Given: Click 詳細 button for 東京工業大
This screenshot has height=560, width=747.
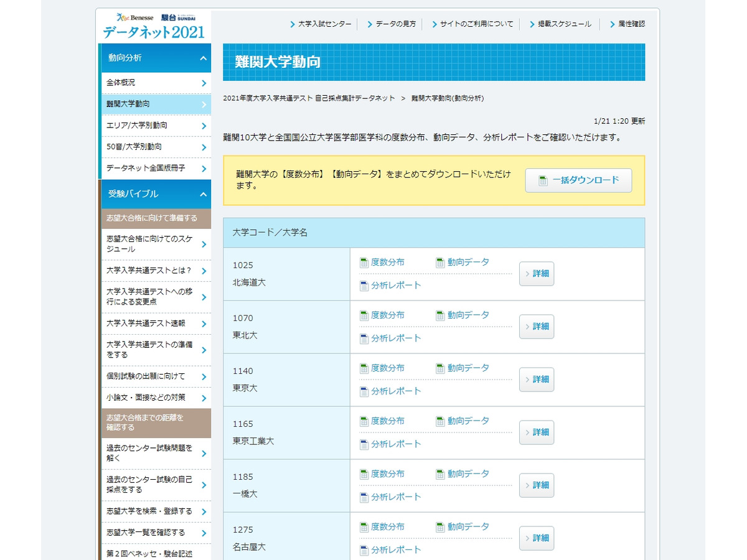Looking at the screenshot, I should point(537,432).
